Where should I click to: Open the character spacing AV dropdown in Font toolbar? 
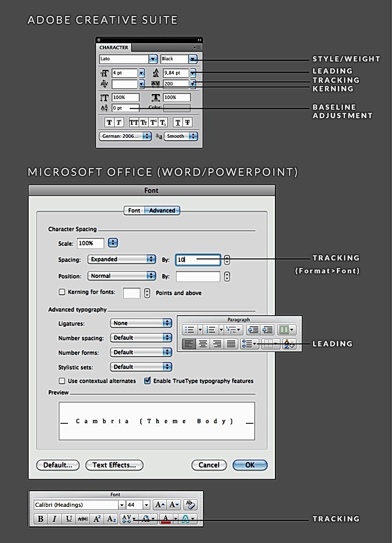(x=129, y=519)
